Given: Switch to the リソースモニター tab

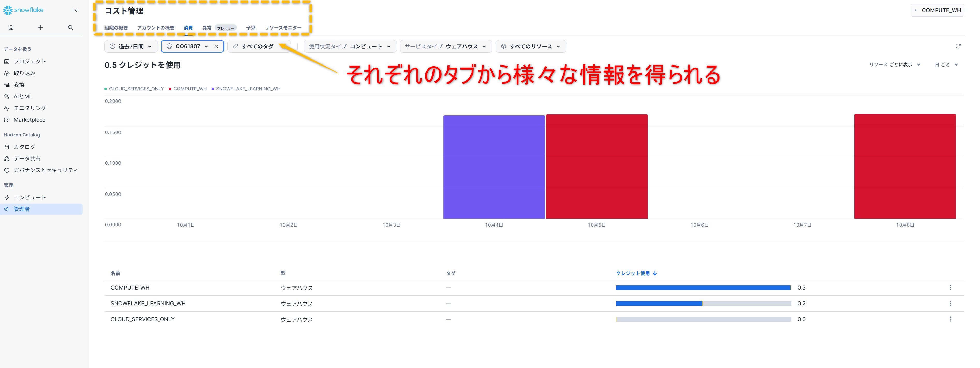Looking at the screenshot, I should (283, 28).
